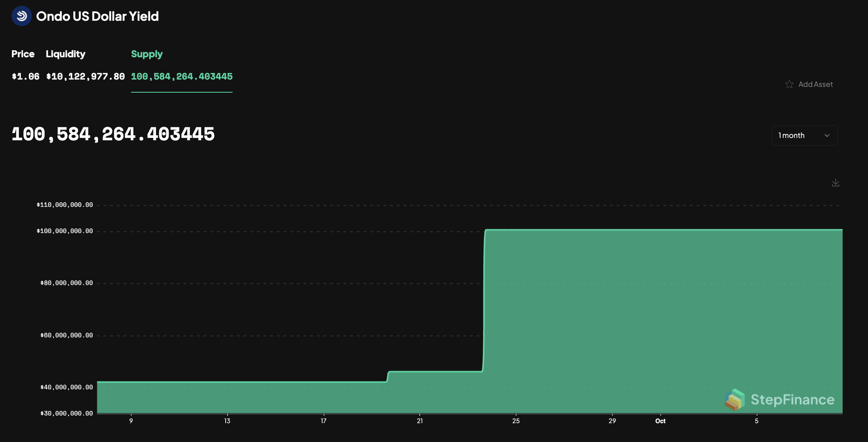Select the Supply tab

[147, 54]
